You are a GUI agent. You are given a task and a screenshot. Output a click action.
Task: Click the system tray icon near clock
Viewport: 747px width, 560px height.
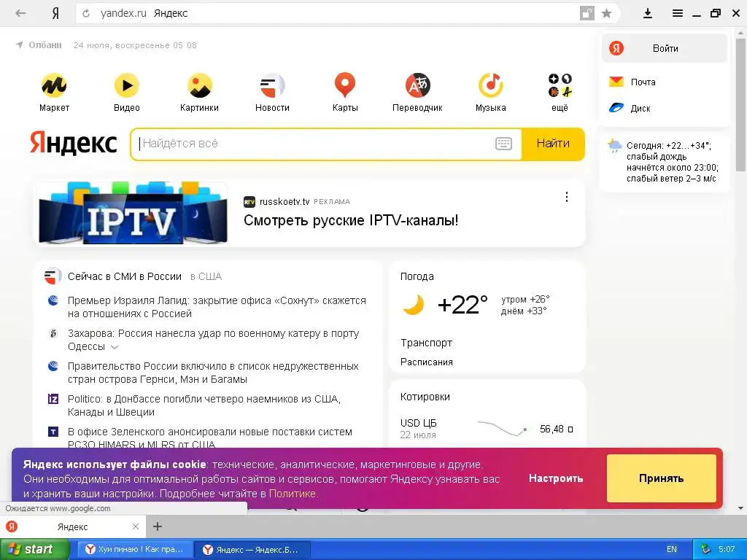(x=705, y=549)
